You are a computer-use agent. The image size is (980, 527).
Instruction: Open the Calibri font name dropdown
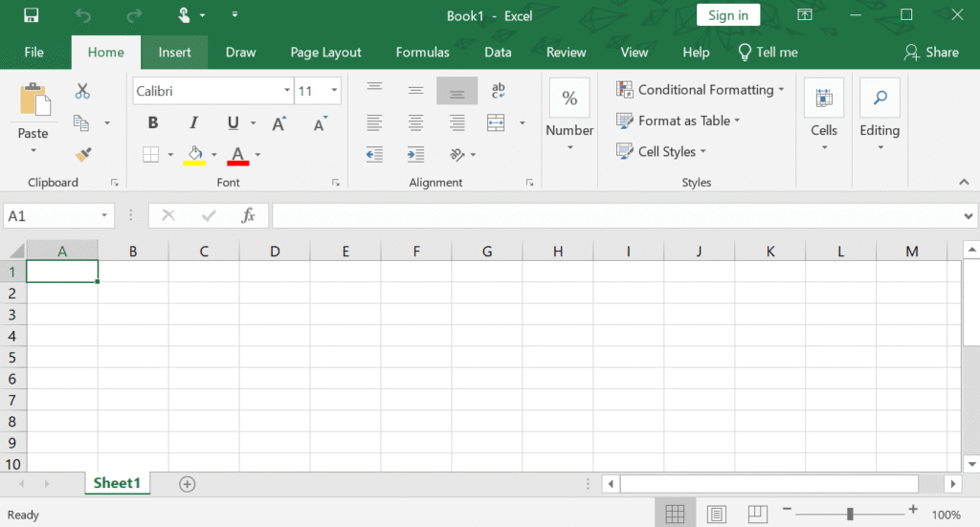pos(287,92)
